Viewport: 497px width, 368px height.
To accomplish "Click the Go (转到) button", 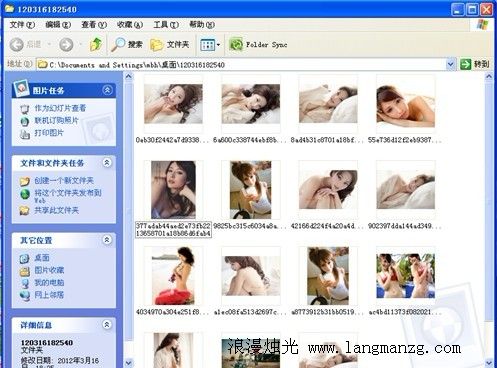I will point(475,64).
